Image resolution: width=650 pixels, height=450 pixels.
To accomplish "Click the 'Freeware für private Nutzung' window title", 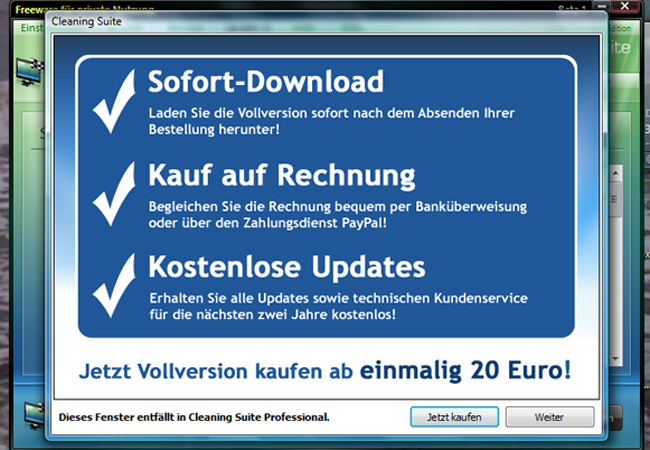I will pyautogui.click(x=60, y=5).
